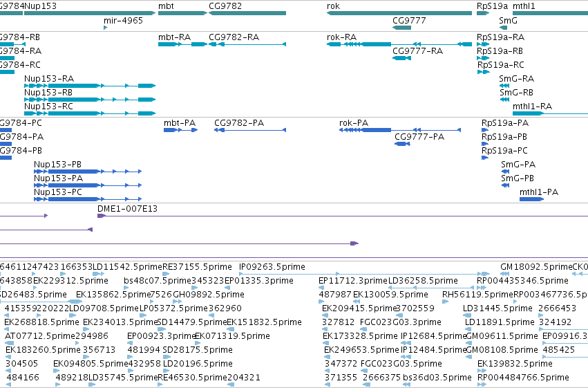Click the SmG-PA protein label
The image size is (588, 388).
518,165
